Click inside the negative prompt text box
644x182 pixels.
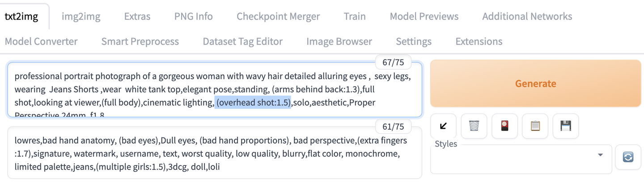click(x=215, y=154)
